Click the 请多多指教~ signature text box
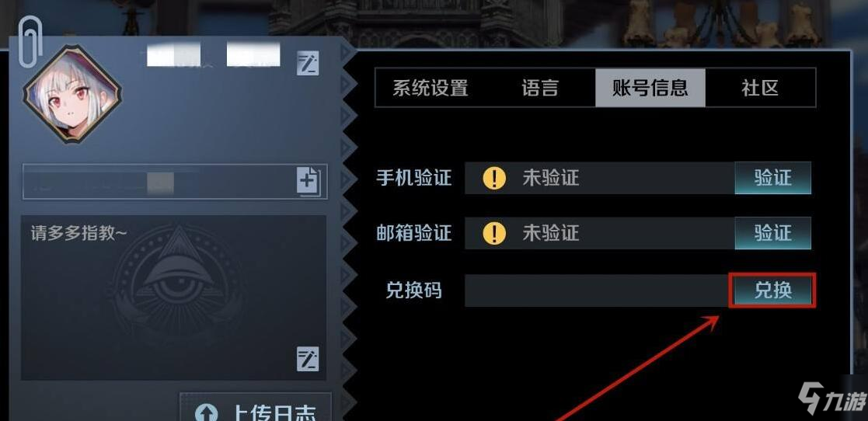Image resolution: width=868 pixels, height=421 pixels. [x=174, y=297]
